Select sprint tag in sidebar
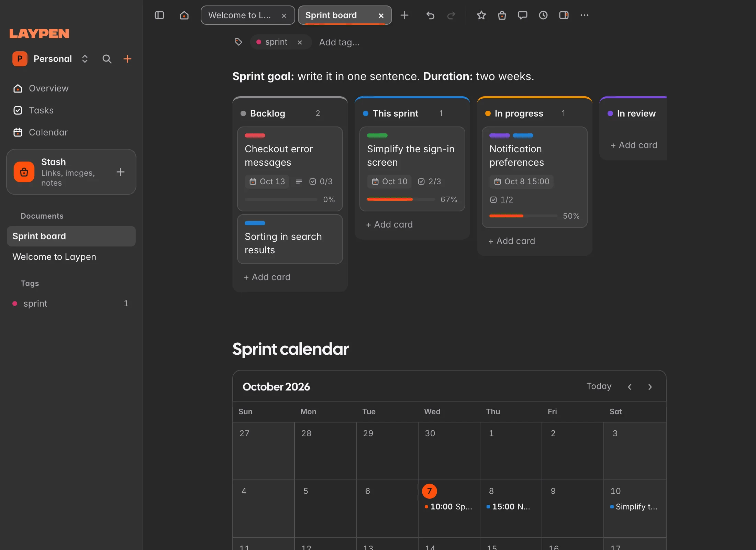 click(x=71, y=304)
